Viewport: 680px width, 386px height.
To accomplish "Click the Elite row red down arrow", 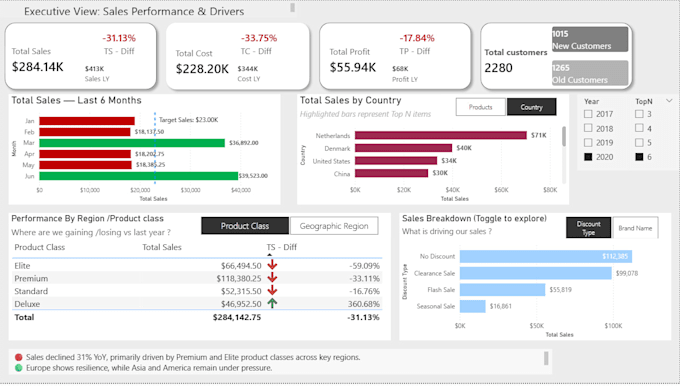I will point(272,265).
